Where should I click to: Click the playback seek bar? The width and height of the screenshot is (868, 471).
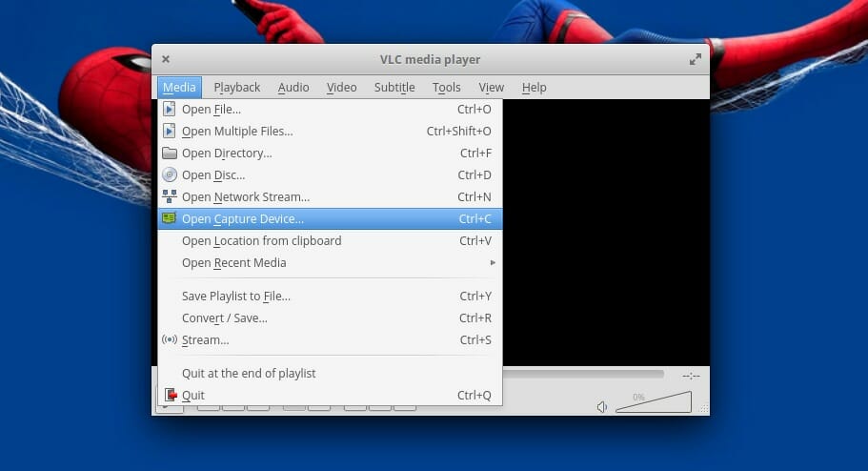[x=583, y=374]
